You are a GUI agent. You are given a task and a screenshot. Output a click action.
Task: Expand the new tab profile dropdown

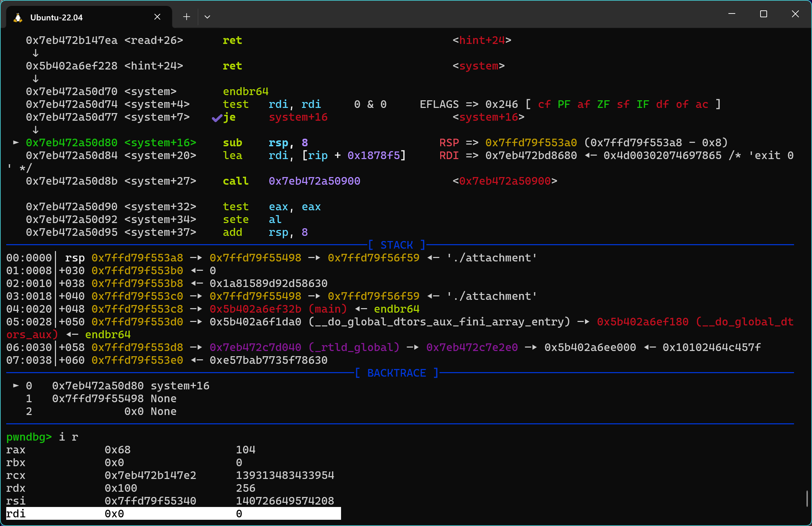pos(207,17)
